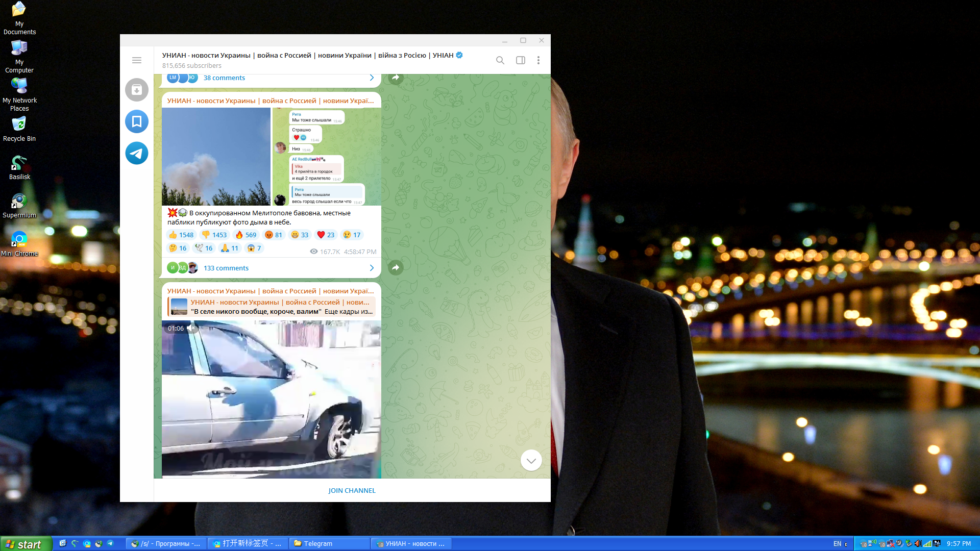
Task: Open the three-dot channel options menu
Action: point(538,60)
